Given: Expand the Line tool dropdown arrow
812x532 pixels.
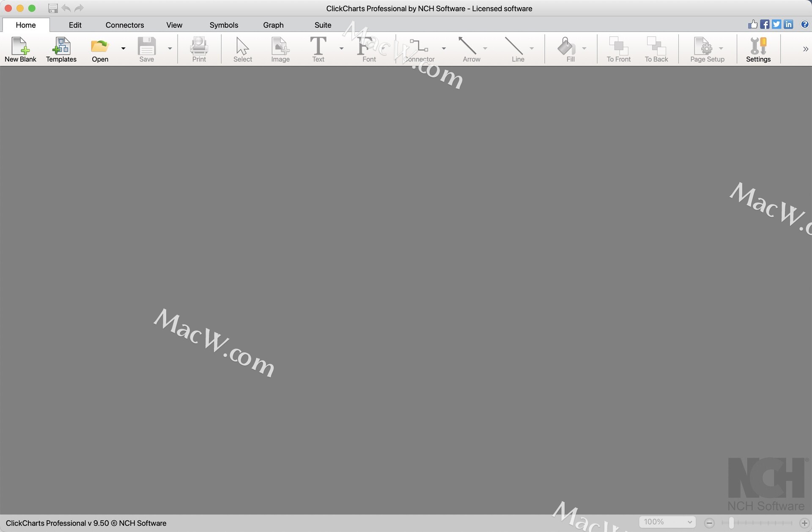Looking at the screenshot, I should pyautogui.click(x=532, y=49).
